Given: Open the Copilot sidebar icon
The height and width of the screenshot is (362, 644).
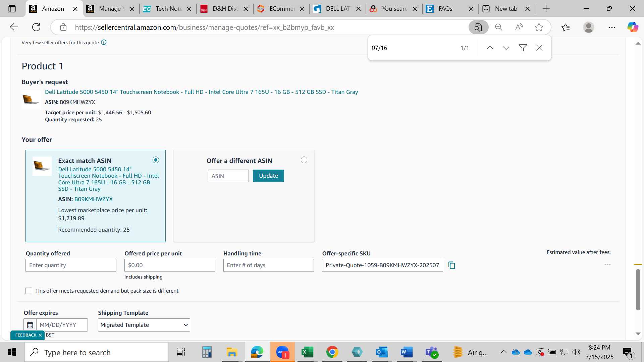Looking at the screenshot, I should (633, 27).
